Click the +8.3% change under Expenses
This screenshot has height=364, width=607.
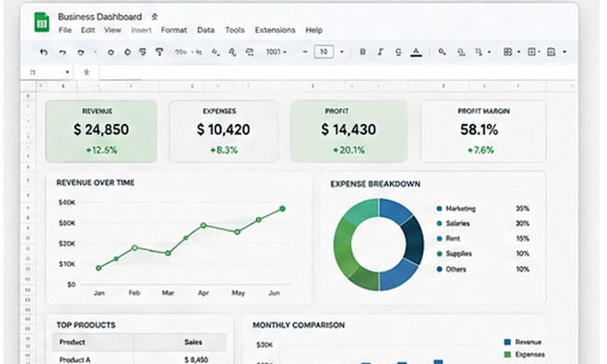pos(224,150)
